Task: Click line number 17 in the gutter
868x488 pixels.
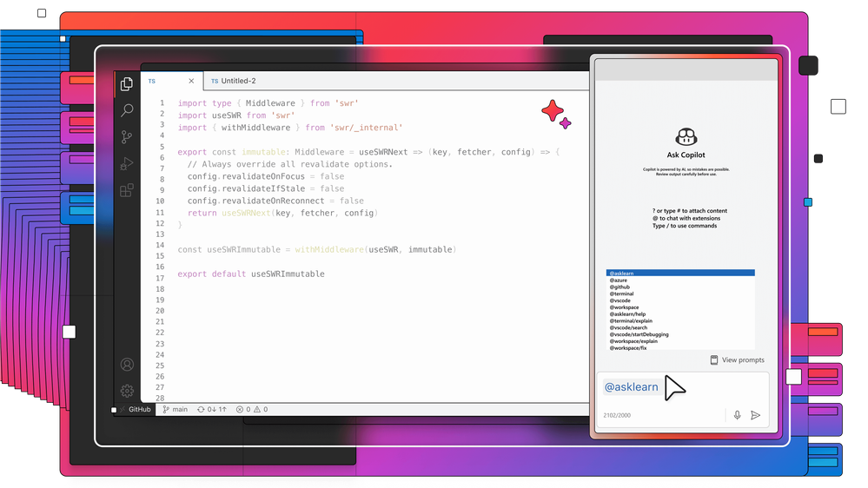Action: 160,279
